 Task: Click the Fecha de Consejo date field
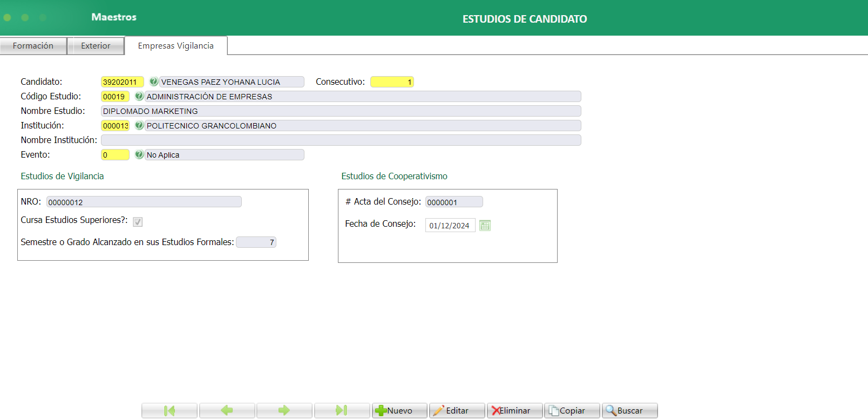click(450, 225)
